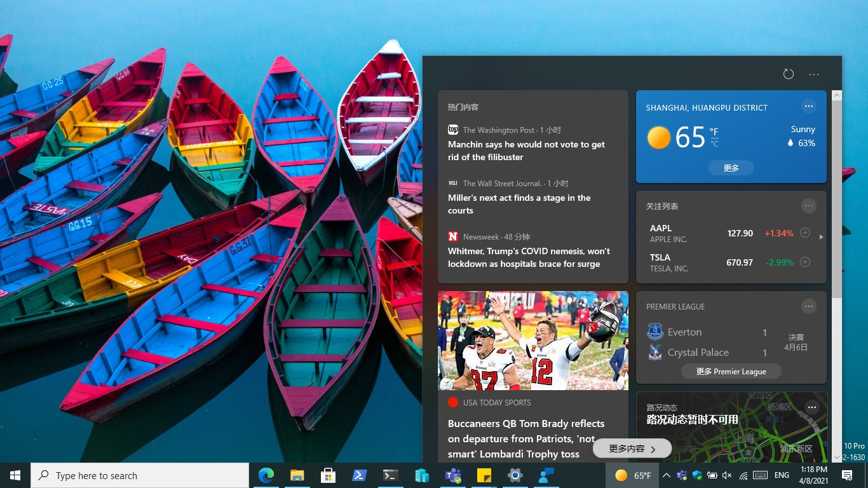
Task: Open the Premier League card options menu
Action: pyautogui.click(x=809, y=306)
